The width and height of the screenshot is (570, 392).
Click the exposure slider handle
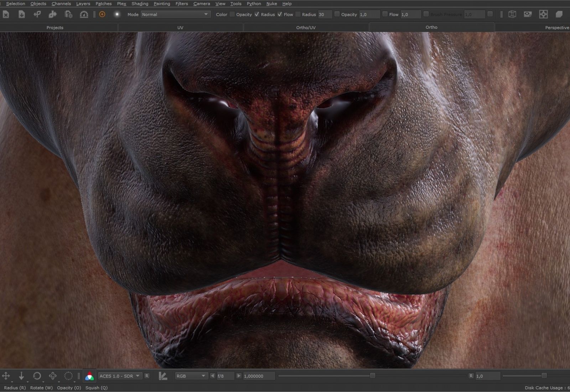coord(373,376)
